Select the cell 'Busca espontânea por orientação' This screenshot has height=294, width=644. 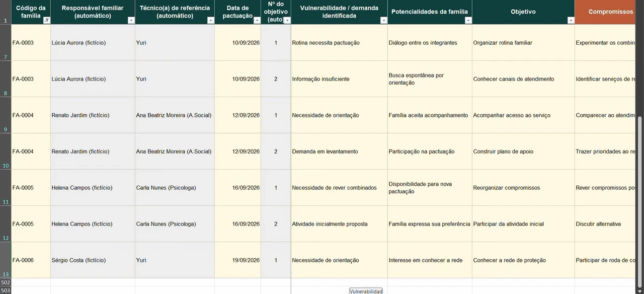(430, 79)
